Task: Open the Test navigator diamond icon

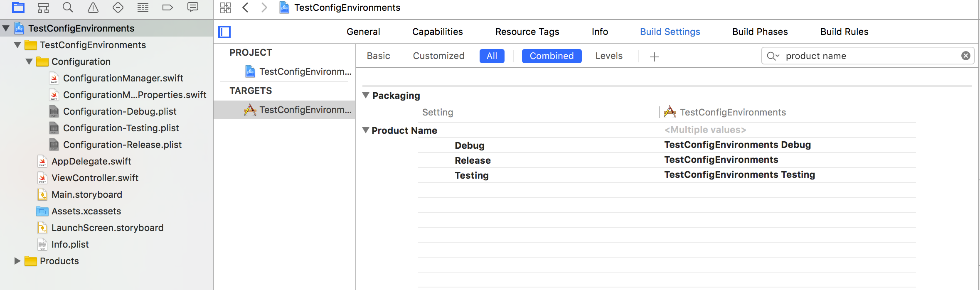Action: point(118,7)
